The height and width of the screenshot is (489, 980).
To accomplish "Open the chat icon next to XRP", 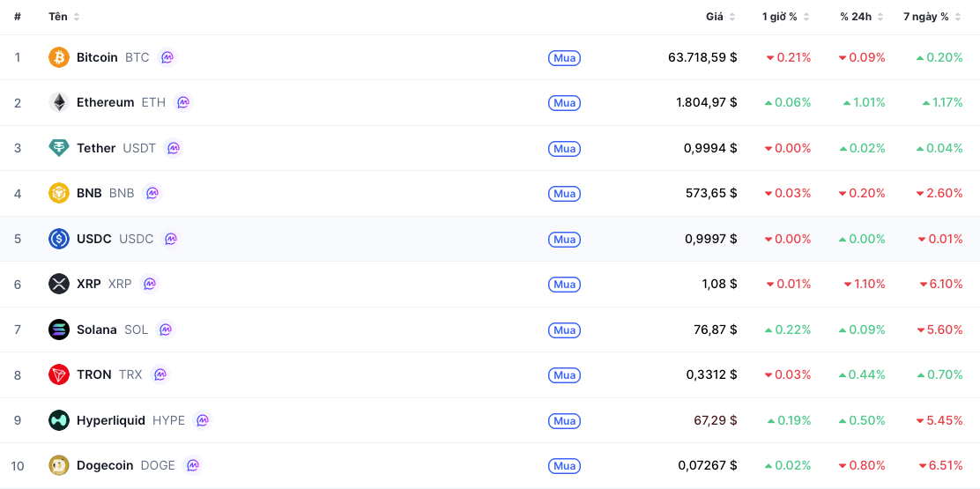I will click(149, 285).
